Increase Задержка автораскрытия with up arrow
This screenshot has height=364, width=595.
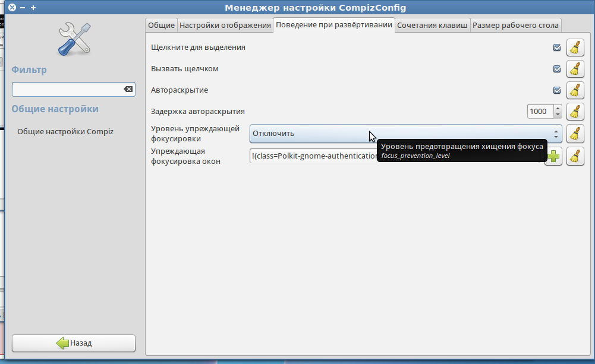tap(558, 109)
